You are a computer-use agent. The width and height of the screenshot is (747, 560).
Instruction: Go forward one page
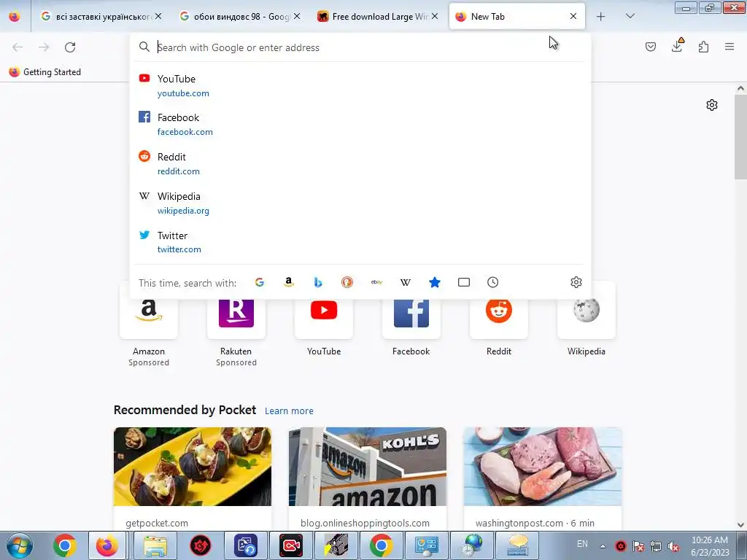click(44, 47)
